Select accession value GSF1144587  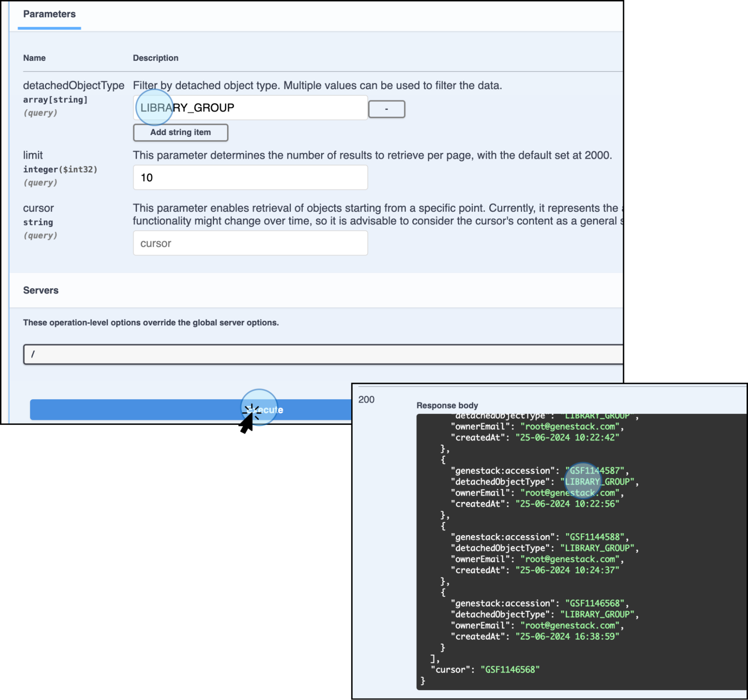click(595, 471)
